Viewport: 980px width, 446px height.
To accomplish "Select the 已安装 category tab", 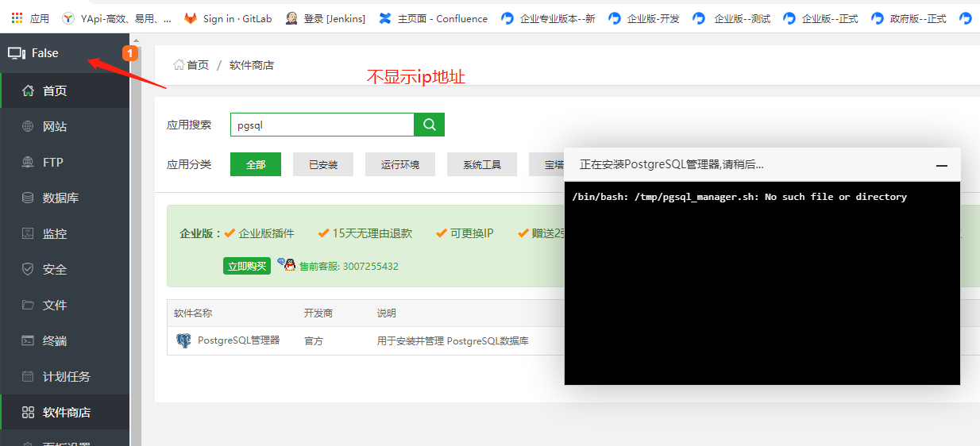I will 323,164.
